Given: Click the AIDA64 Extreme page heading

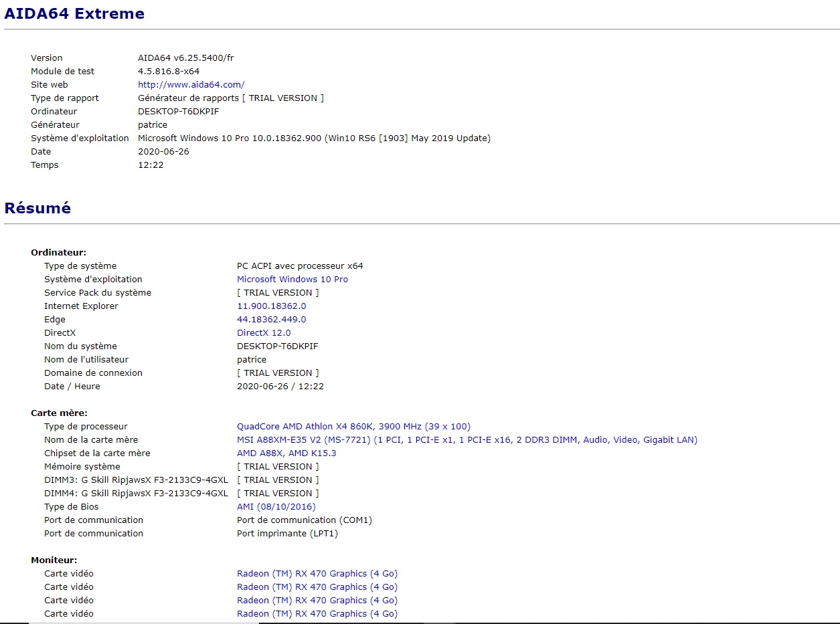Looking at the screenshot, I should [x=74, y=13].
